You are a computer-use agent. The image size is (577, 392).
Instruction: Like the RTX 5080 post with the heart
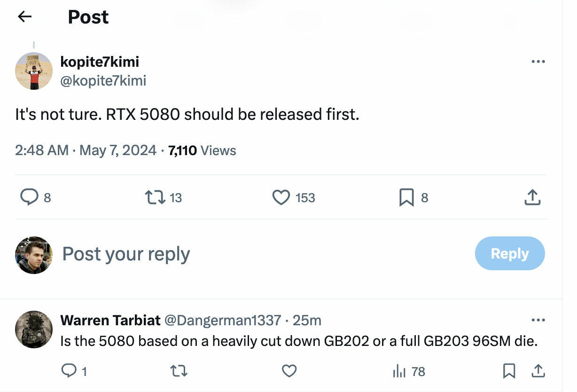point(281,197)
